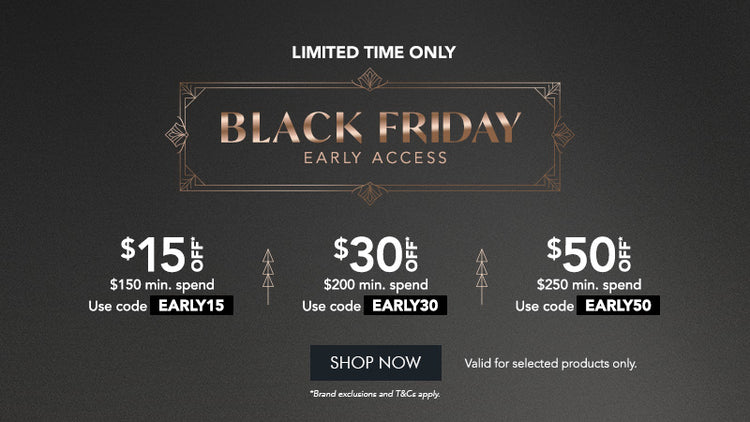Click the Valid for selected products only text
Viewport: 750px width, 422px height.
tap(550, 363)
